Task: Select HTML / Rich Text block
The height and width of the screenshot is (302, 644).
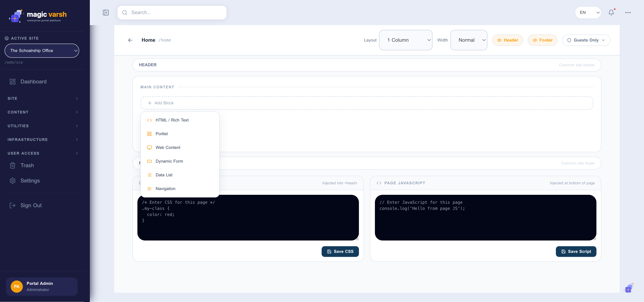Action: pos(180,120)
